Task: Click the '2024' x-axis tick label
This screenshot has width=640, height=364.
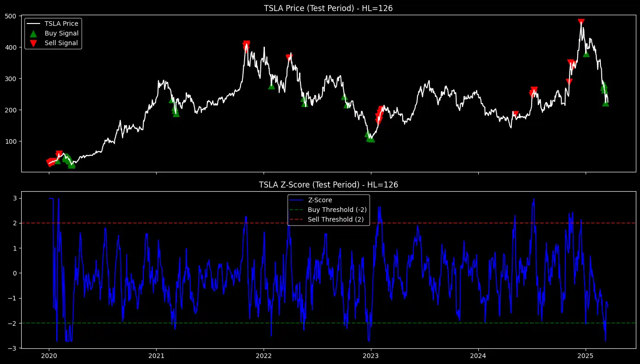Action: [478, 356]
